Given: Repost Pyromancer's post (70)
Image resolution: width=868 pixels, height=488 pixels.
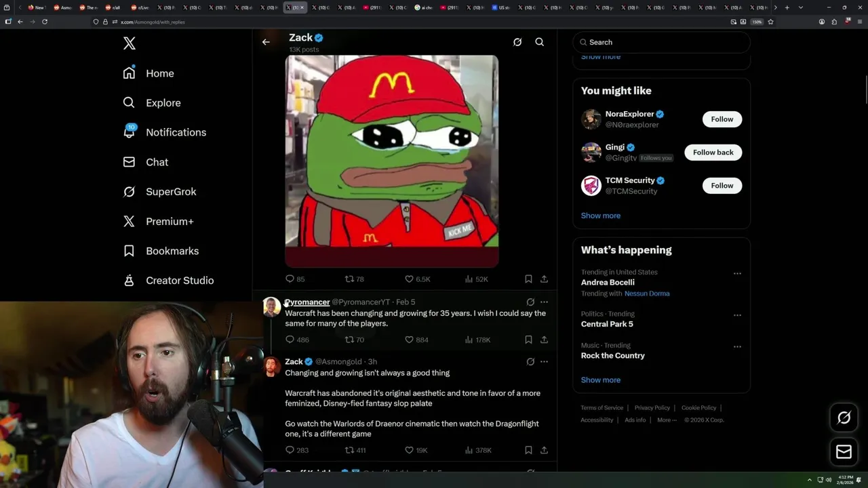Looking at the screenshot, I should (355, 340).
